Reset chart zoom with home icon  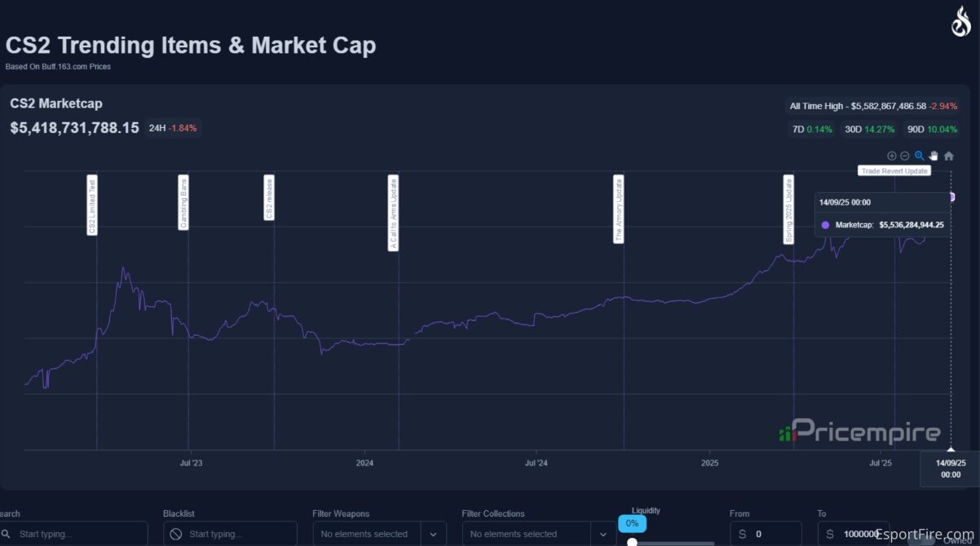(948, 156)
